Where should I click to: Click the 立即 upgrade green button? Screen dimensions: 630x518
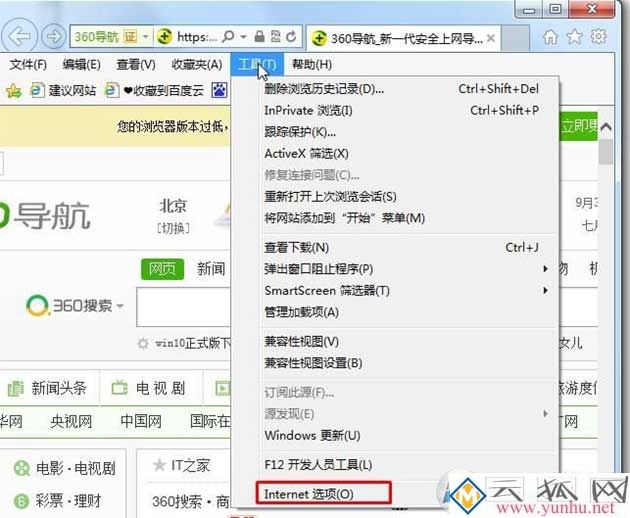point(579,126)
